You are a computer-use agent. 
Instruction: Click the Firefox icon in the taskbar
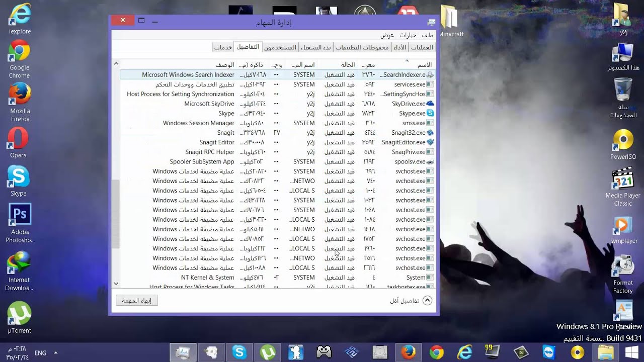click(407, 352)
